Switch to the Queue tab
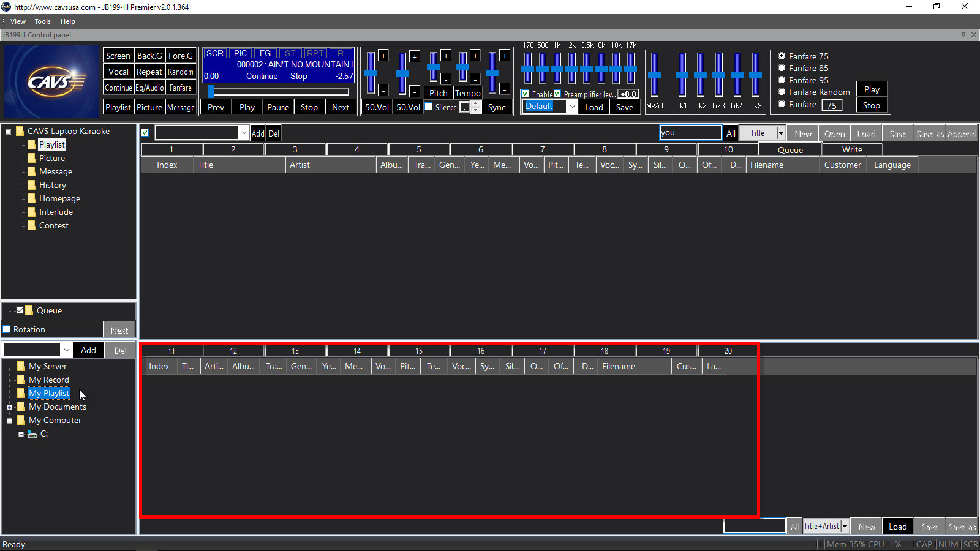The width and height of the screenshot is (980, 551). pyautogui.click(x=790, y=149)
